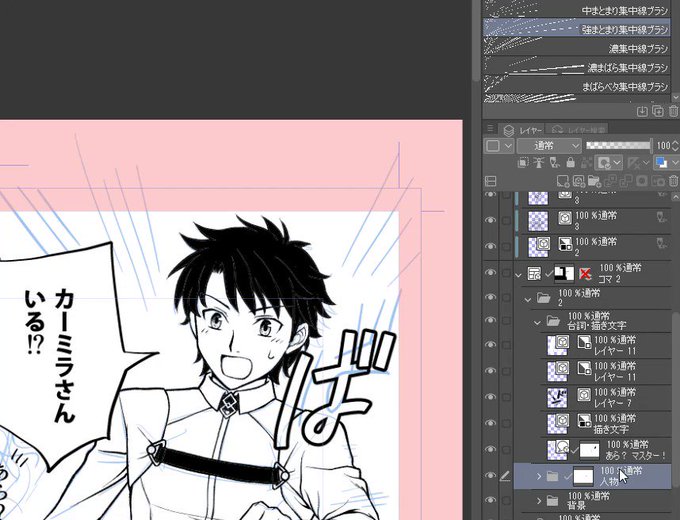Click the layer opacity slider bar
Viewport: 680px width, 520px height.
(x=618, y=145)
